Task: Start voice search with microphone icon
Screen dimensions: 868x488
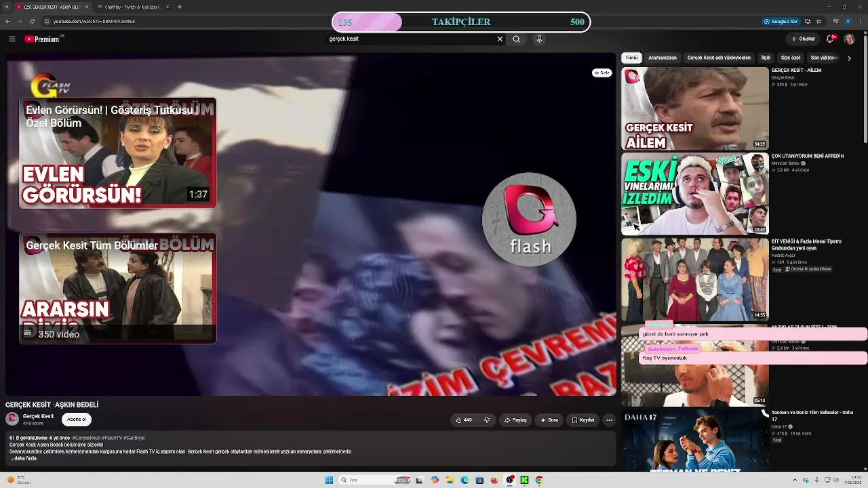Action: coord(539,39)
